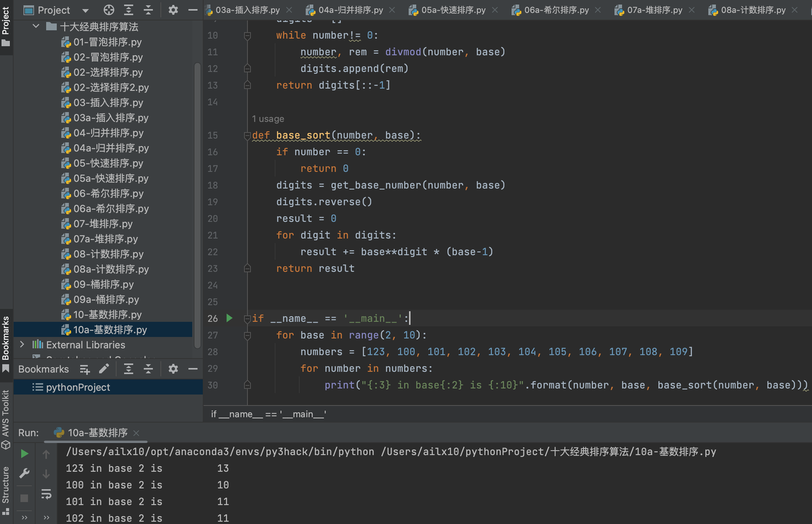812x524 pixels.
Task: Stop the running process
Action: [x=24, y=498]
